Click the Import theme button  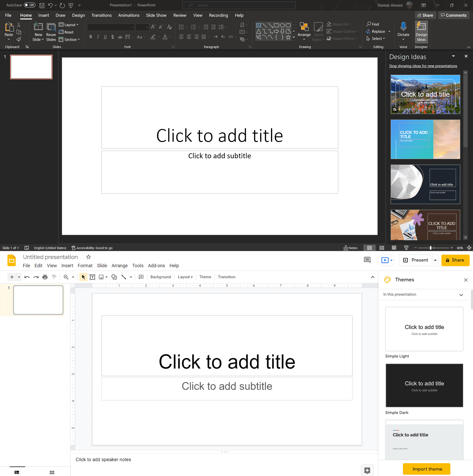coord(427,469)
